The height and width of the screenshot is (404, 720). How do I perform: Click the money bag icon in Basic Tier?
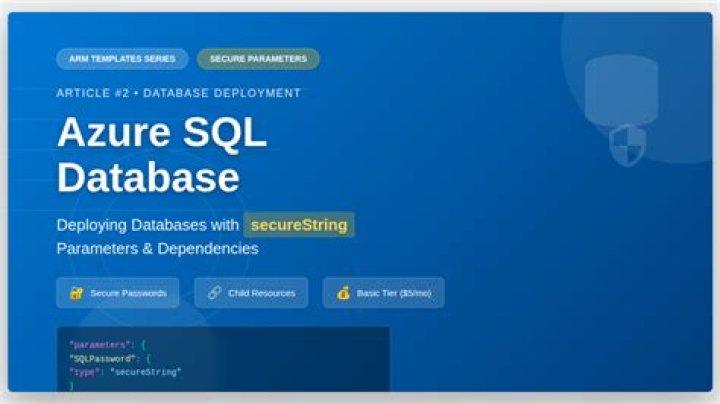click(x=343, y=293)
